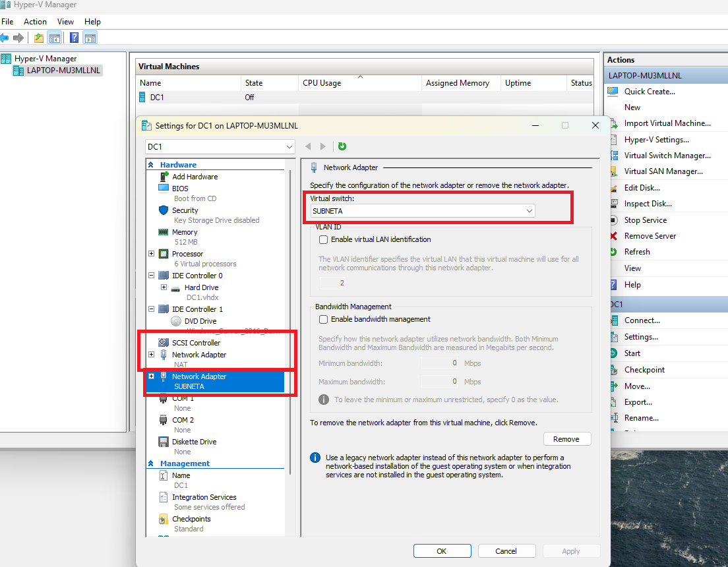Click the Remove adapter button
Screen dimensions: 728x567
[x=567, y=439]
